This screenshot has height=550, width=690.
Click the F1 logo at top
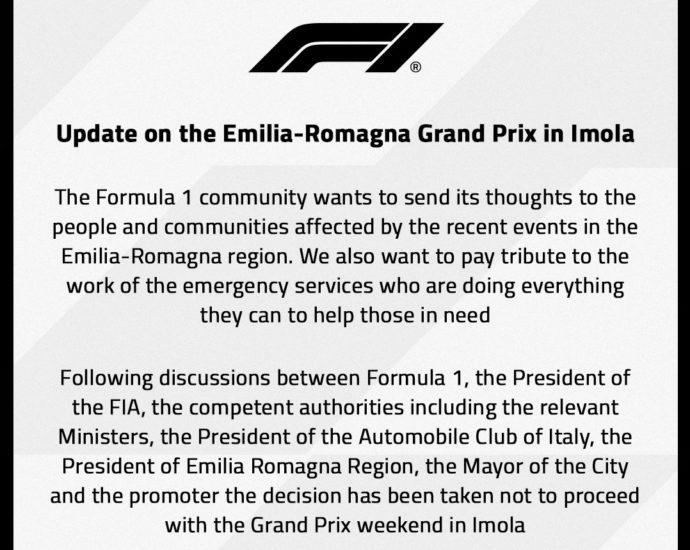click(345, 48)
